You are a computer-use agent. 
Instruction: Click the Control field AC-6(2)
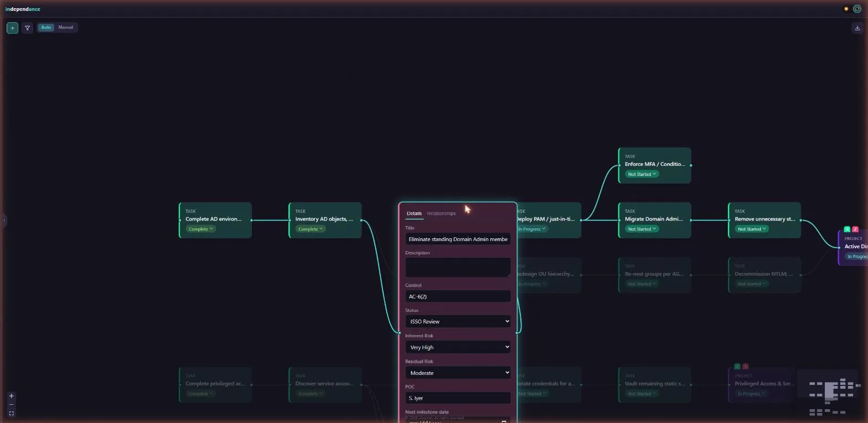[x=458, y=296]
